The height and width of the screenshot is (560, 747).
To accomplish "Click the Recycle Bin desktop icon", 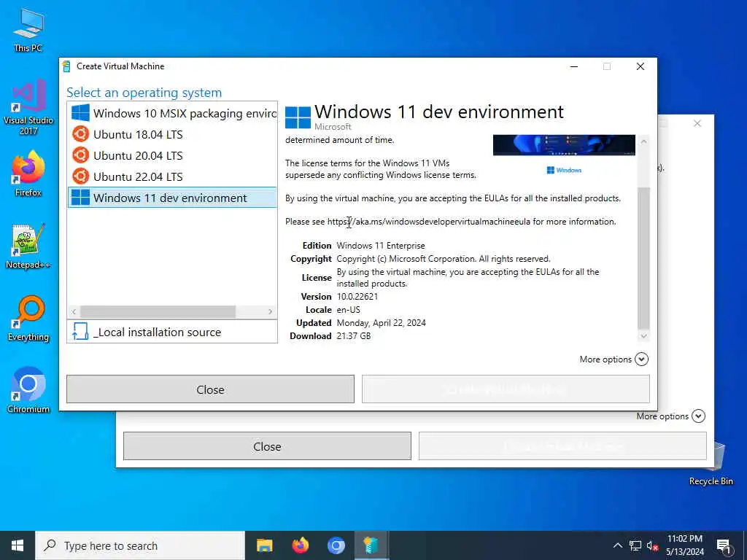I will click(x=711, y=463).
